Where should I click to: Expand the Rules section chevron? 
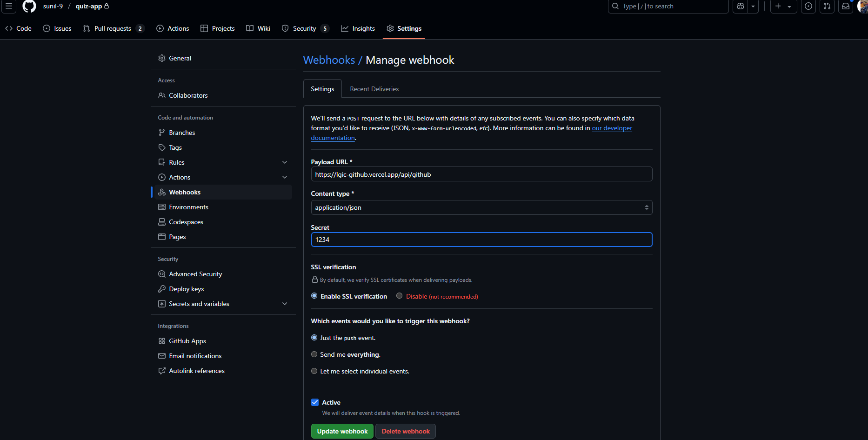point(285,162)
